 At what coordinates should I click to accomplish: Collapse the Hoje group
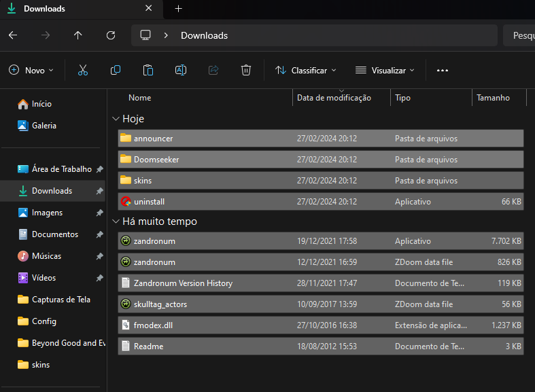116,119
